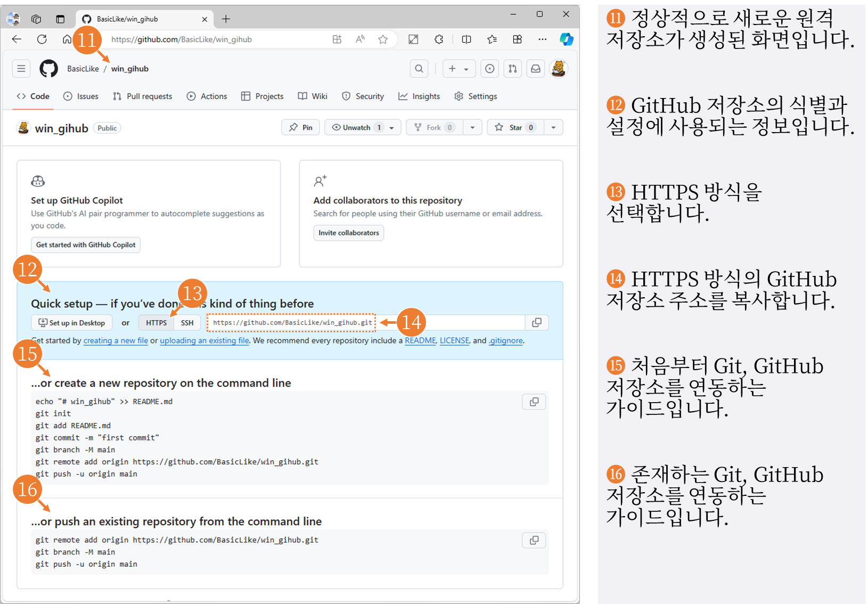Copy the create new repository commands
The height and width of the screenshot is (604, 868).
[x=534, y=402]
